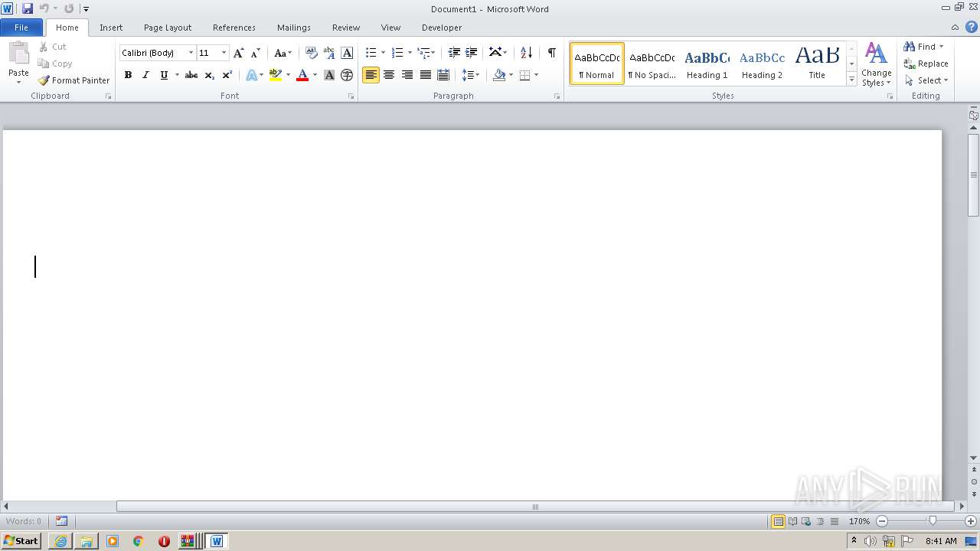Open the font name dropdown
980x551 pixels.
click(191, 53)
